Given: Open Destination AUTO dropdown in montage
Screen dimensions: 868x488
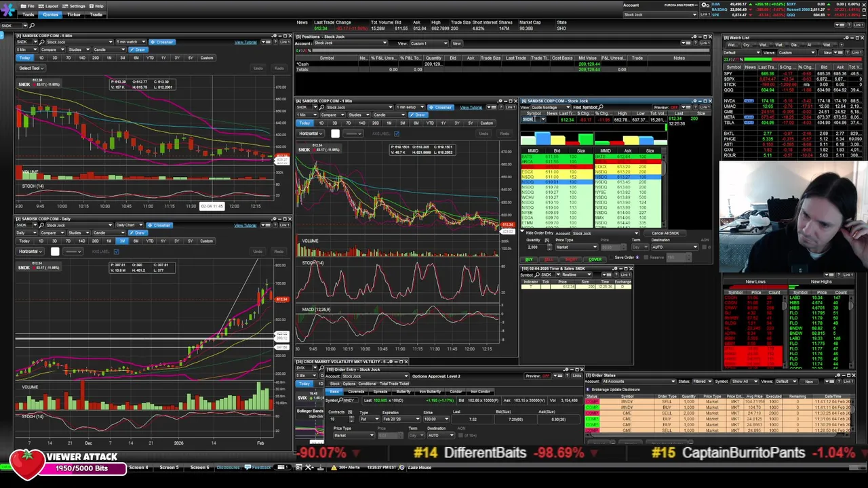Looking at the screenshot, I should pyautogui.click(x=675, y=247).
